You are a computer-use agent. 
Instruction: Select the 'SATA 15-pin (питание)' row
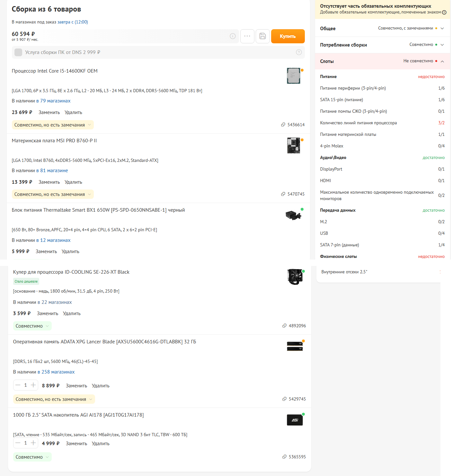click(382, 100)
